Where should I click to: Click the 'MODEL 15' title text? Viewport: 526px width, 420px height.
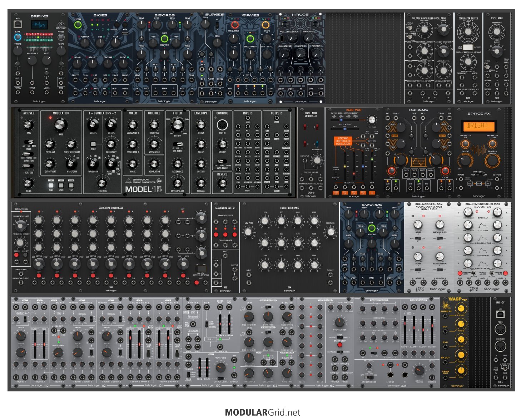(x=143, y=189)
